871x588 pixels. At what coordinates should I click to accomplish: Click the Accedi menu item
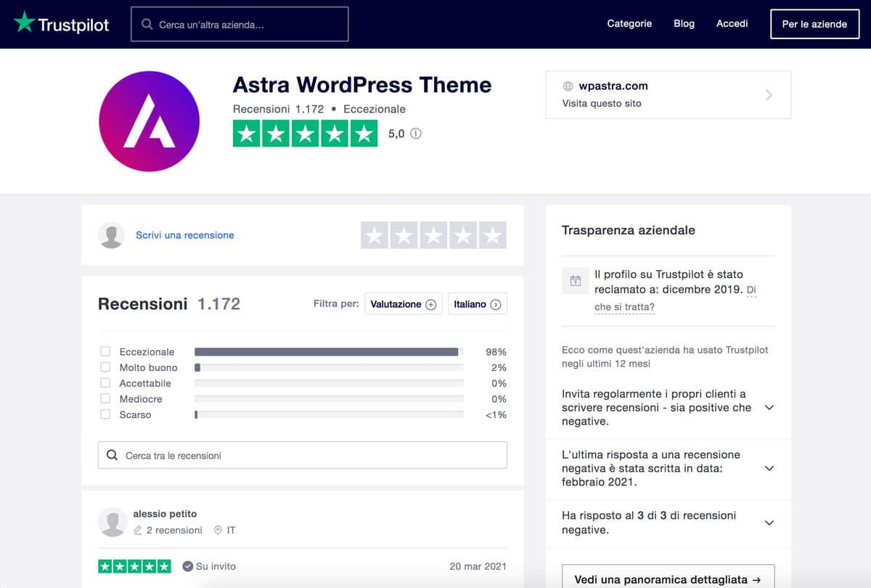732,24
